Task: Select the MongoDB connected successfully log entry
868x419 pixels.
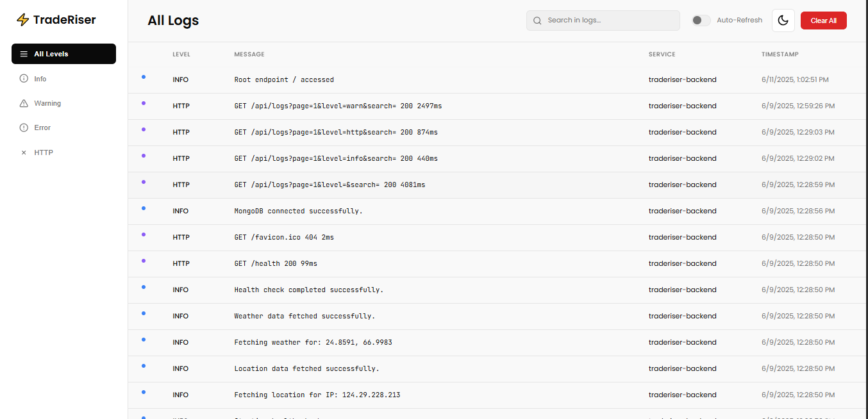Action: (x=385, y=211)
